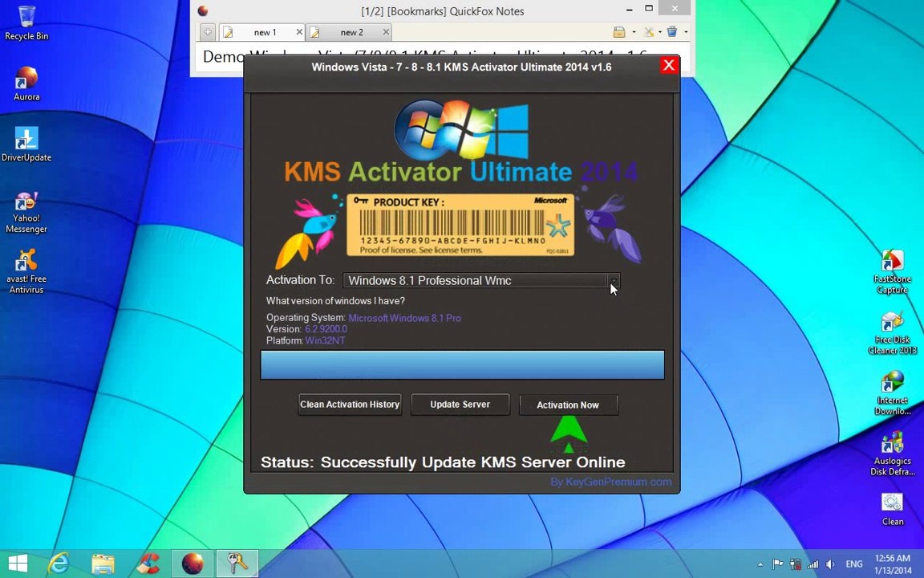Viewport: 924px width, 578px height.
Task: Open the DriverUpdate desktop shortcut
Action: 26,144
